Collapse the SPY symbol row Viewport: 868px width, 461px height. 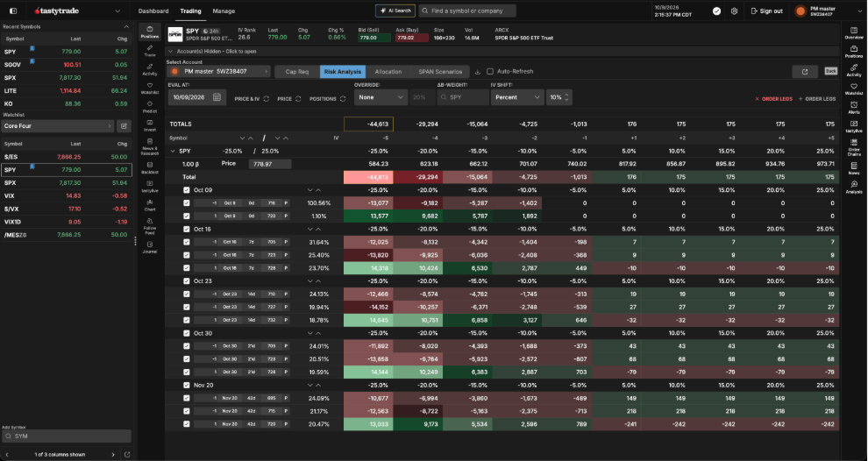click(x=172, y=151)
